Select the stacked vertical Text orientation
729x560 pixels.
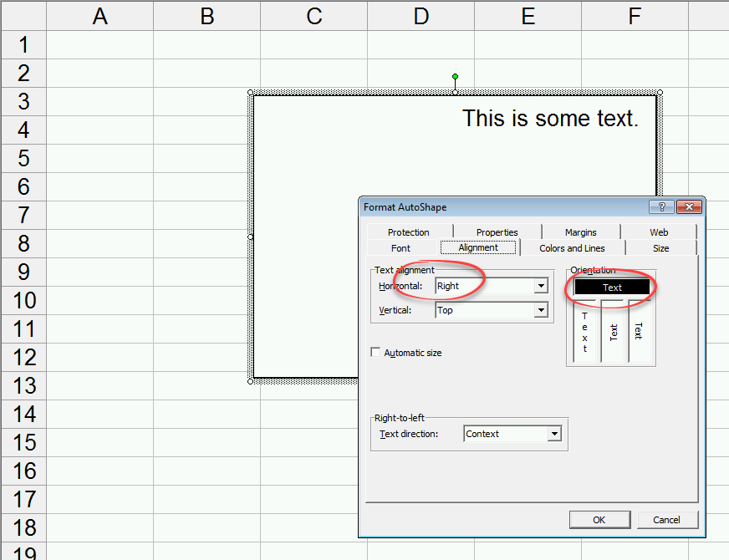point(584,329)
